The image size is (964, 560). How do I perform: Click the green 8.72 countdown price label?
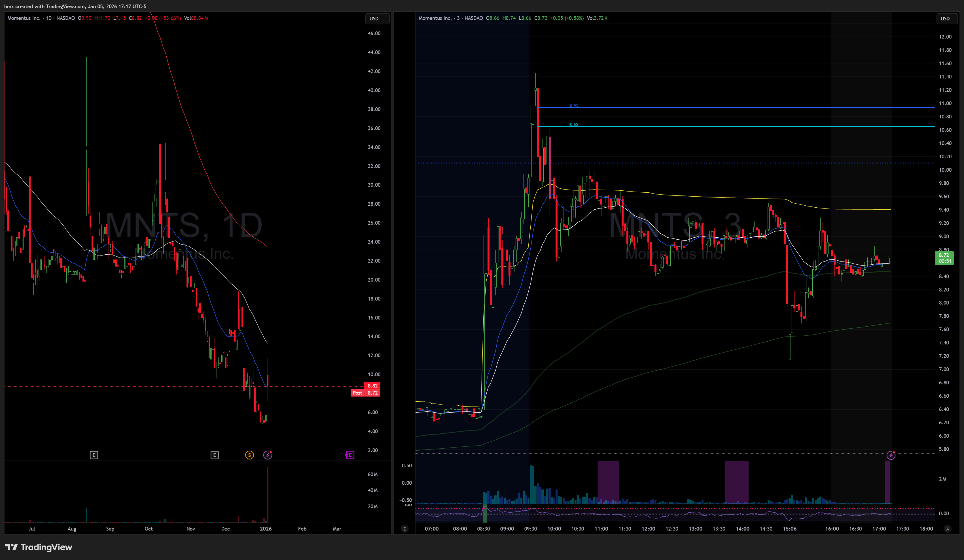(x=944, y=258)
